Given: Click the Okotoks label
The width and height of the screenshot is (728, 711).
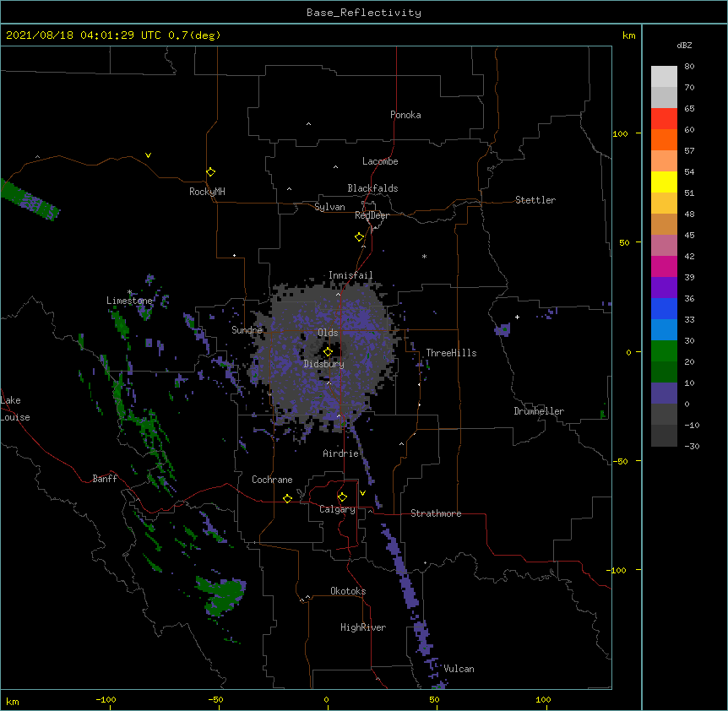Looking at the screenshot, I should point(348,591).
